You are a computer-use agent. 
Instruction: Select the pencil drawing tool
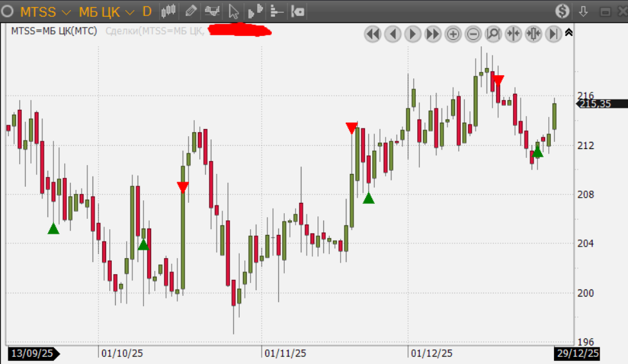[x=190, y=11]
